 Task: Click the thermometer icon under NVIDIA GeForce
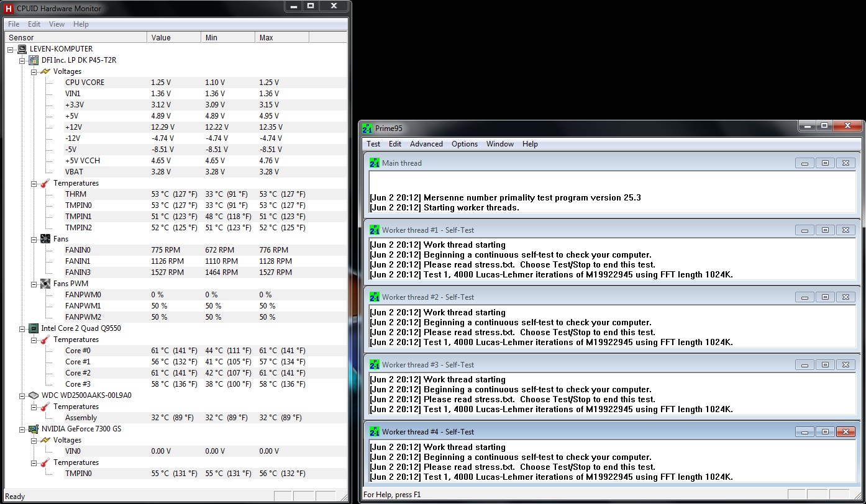click(45, 462)
